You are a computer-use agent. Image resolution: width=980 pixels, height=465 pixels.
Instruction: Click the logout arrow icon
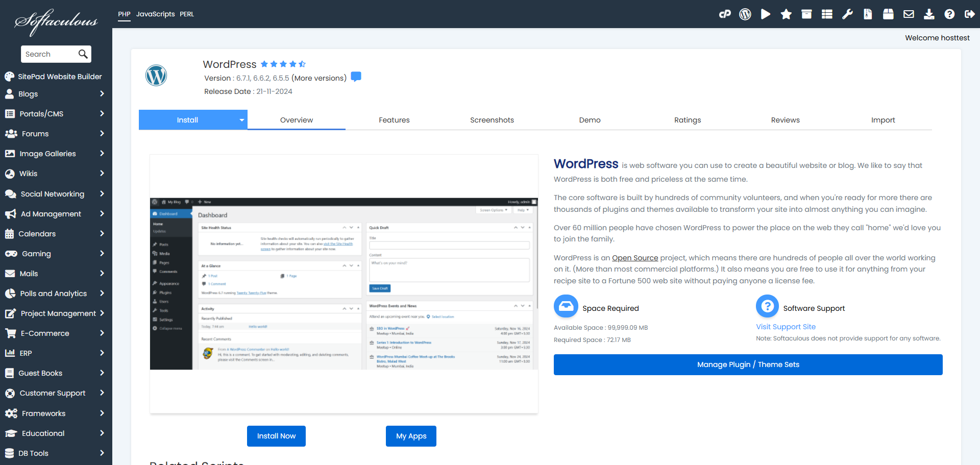pos(970,14)
